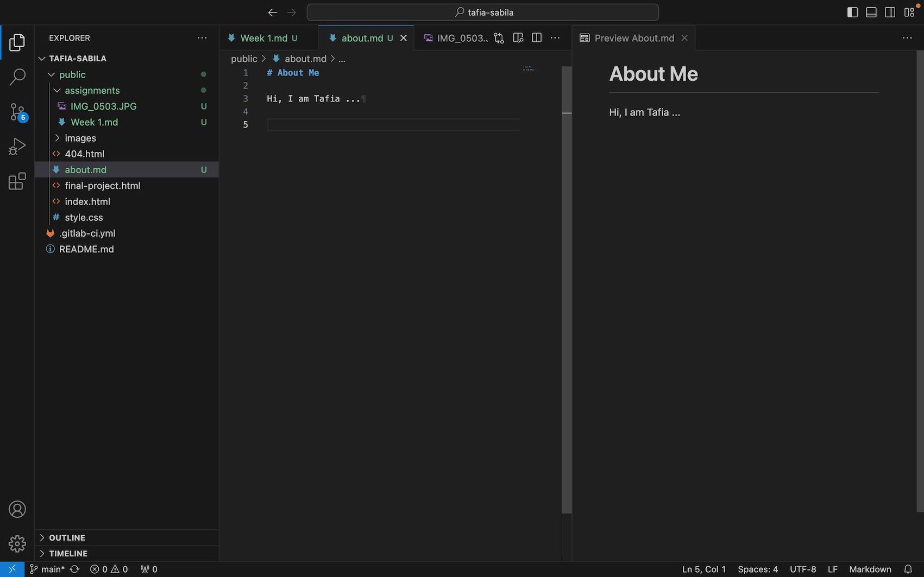Viewport: 924px width, 577px height.
Task: Open Week 1.md in explorer
Action: pyautogui.click(x=127, y=122)
